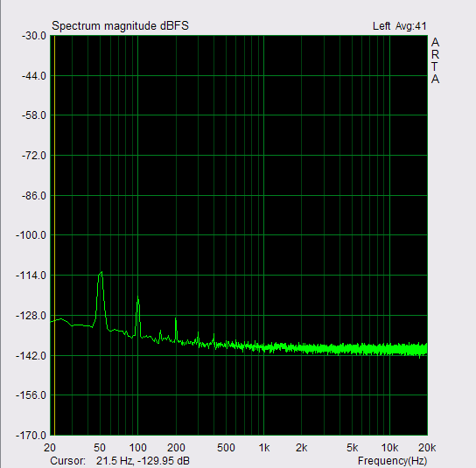This screenshot has width=476, height=468.
Task: Click the 'Avg:41' averaging counter
Action: [x=410, y=26]
